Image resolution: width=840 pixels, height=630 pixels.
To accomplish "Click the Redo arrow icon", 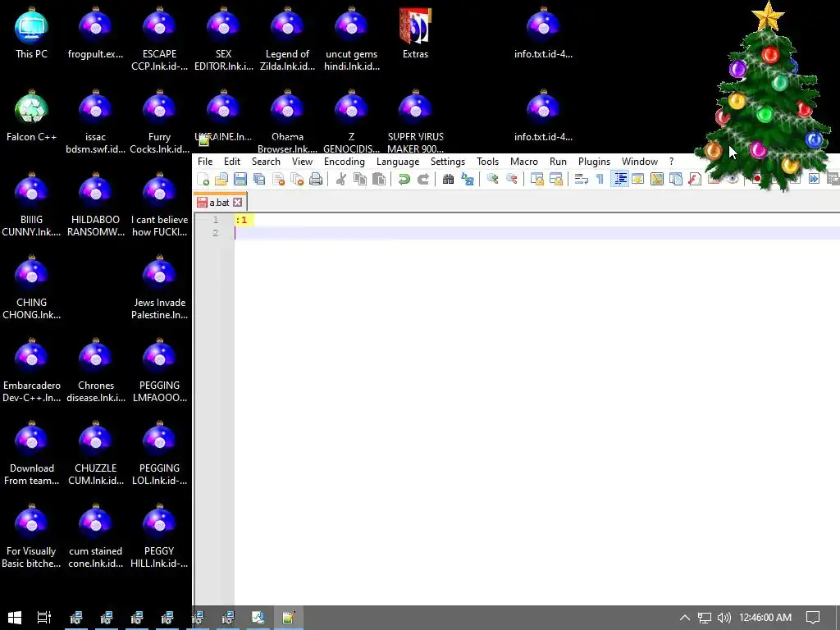I will tap(423, 179).
